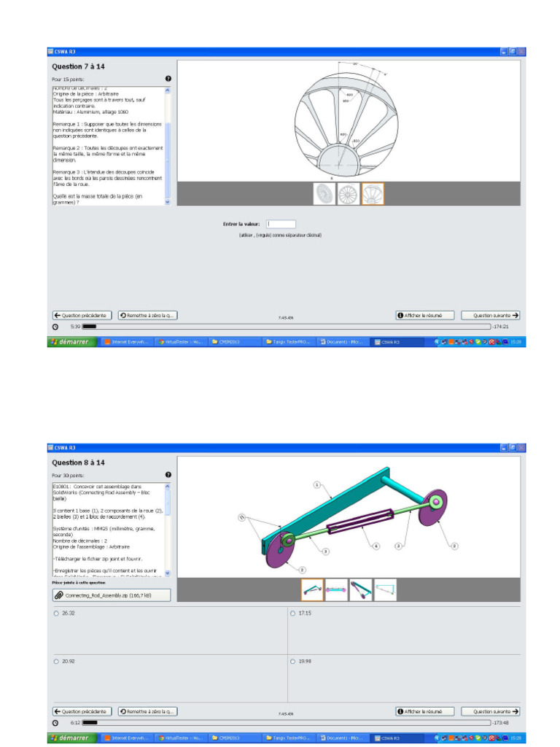Click the time progress bar in Question 8 window
The image size is (560, 747).
[286, 723]
